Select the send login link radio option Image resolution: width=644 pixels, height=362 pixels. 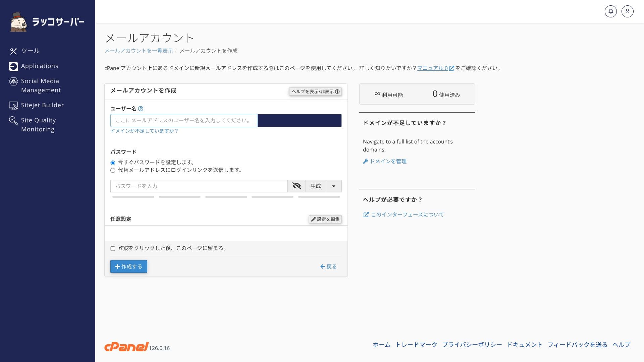pos(113,170)
